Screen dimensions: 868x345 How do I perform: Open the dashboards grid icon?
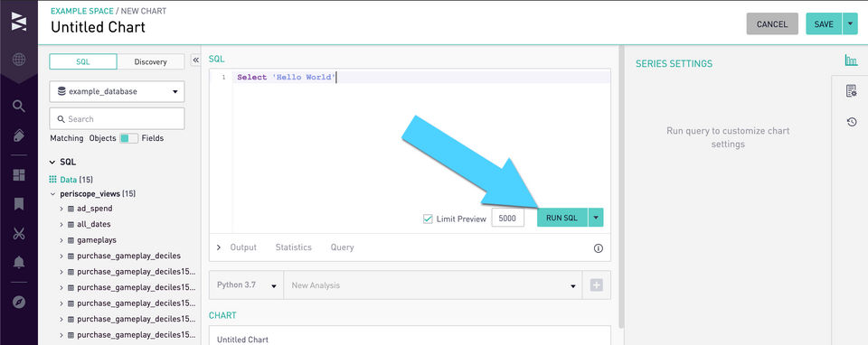(19, 175)
